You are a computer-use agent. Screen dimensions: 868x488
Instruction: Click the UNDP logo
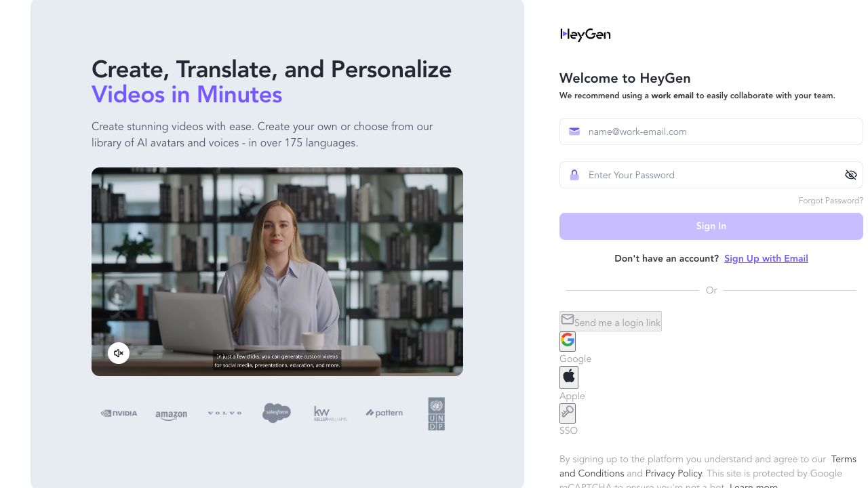(x=436, y=413)
